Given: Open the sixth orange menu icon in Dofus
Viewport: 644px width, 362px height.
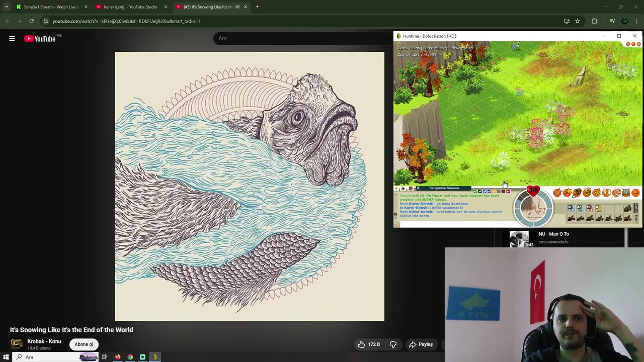Looking at the screenshot, I should coord(606,193).
